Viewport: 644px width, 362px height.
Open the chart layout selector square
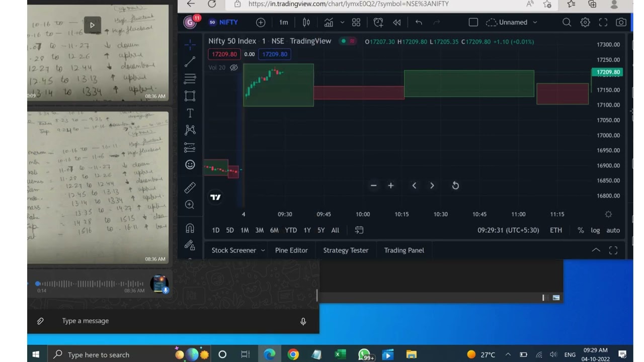pyautogui.click(x=473, y=22)
